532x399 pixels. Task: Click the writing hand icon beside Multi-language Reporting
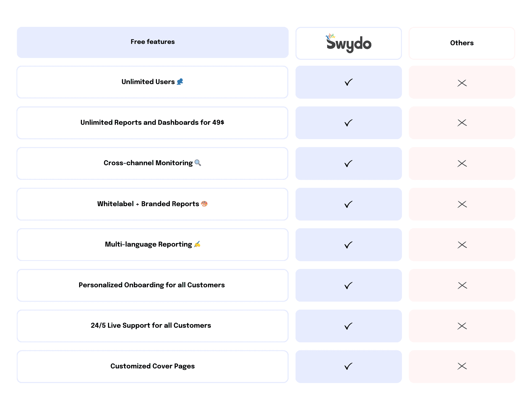(197, 244)
